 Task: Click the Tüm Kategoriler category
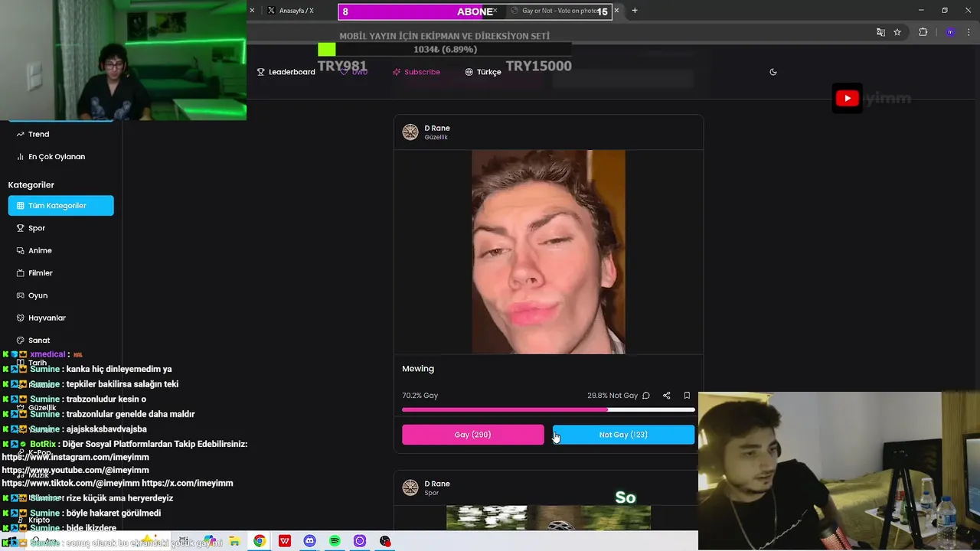click(x=61, y=206)
